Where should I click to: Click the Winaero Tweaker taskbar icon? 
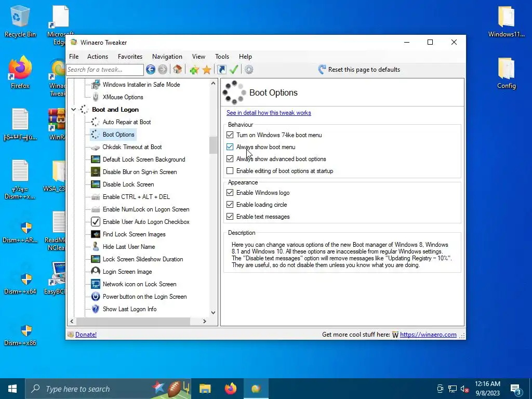(256, 389)
